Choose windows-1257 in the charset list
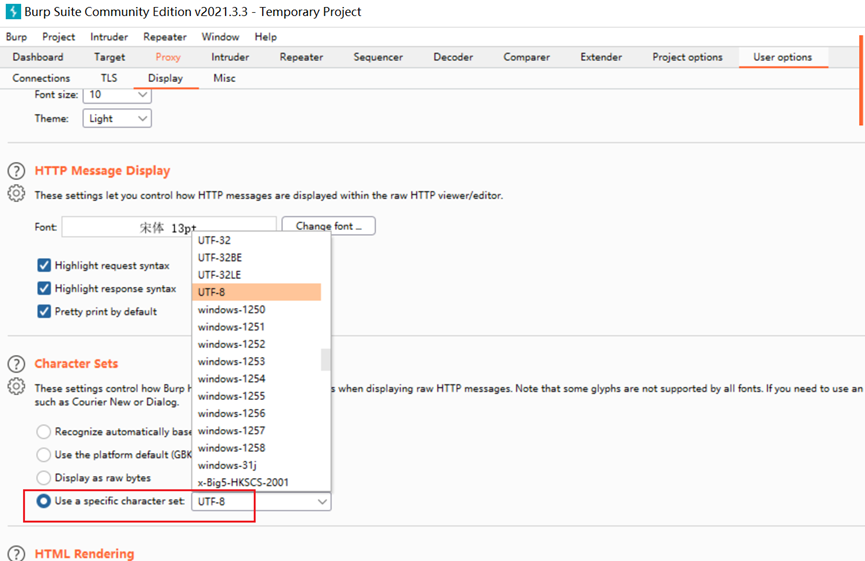Screen dimensions: 865x561 tap(257, 430)
